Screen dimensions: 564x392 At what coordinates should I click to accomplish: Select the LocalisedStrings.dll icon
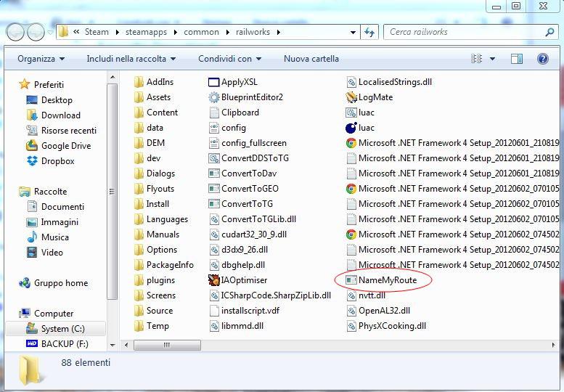(x=351, y=82)
